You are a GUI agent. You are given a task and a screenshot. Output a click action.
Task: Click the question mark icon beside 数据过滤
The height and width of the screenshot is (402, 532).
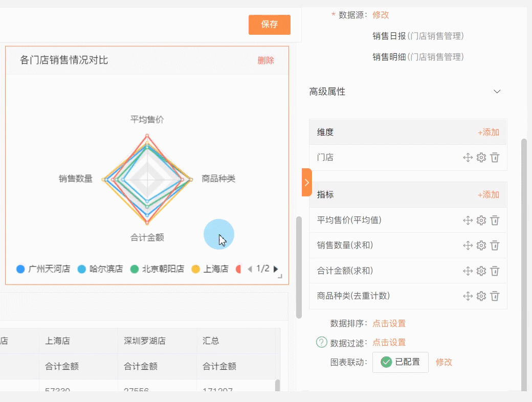[x=320, y=342]
